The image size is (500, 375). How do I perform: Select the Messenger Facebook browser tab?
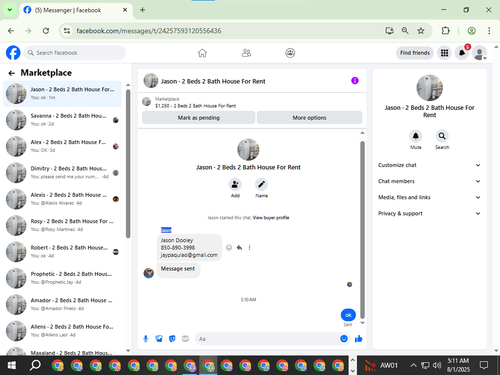click(x=76, y=10)
